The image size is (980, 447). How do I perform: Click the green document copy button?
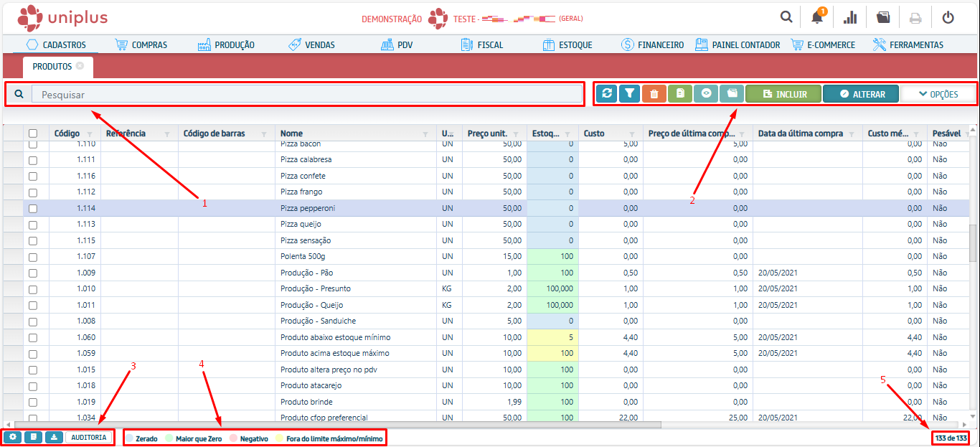click(679, 94)
